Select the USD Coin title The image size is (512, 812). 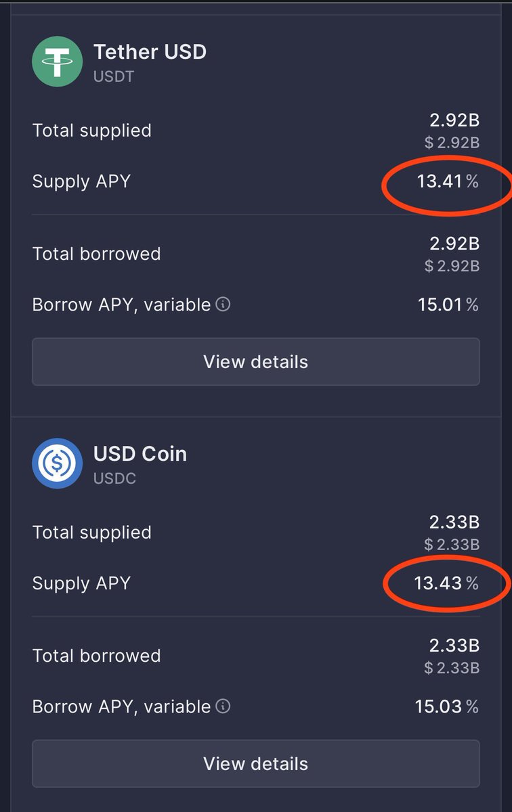click(x=140, y=453)
